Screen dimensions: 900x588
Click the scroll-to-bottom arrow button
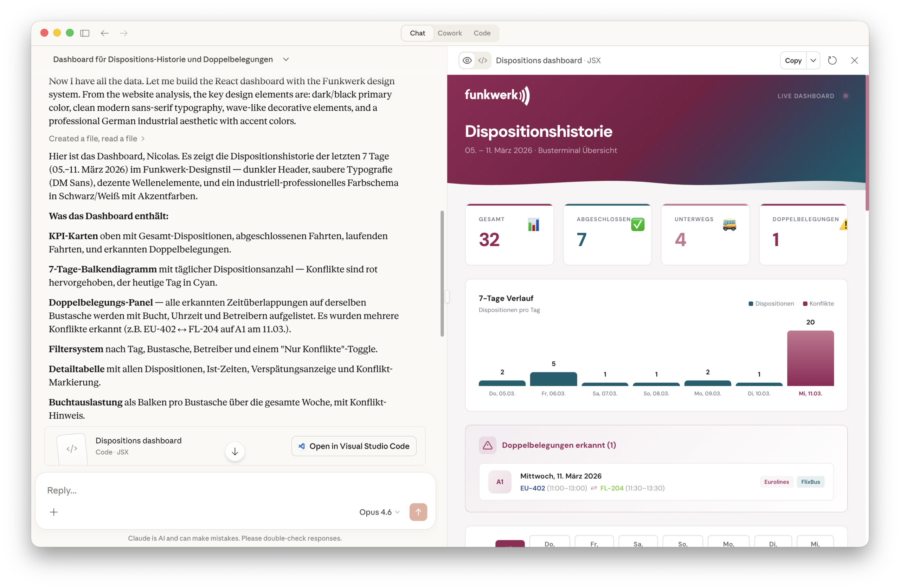(235, 452)
